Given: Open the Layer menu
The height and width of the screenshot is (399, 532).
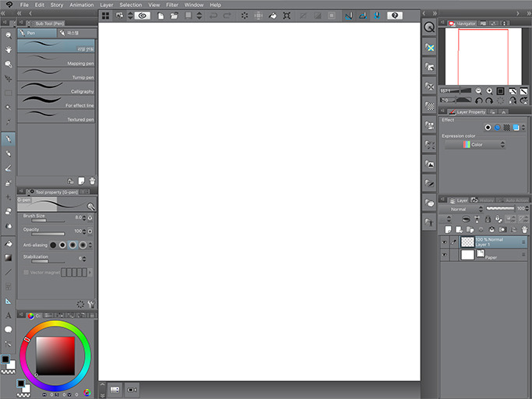Looking at the screenshot, I should click(107, 5).
